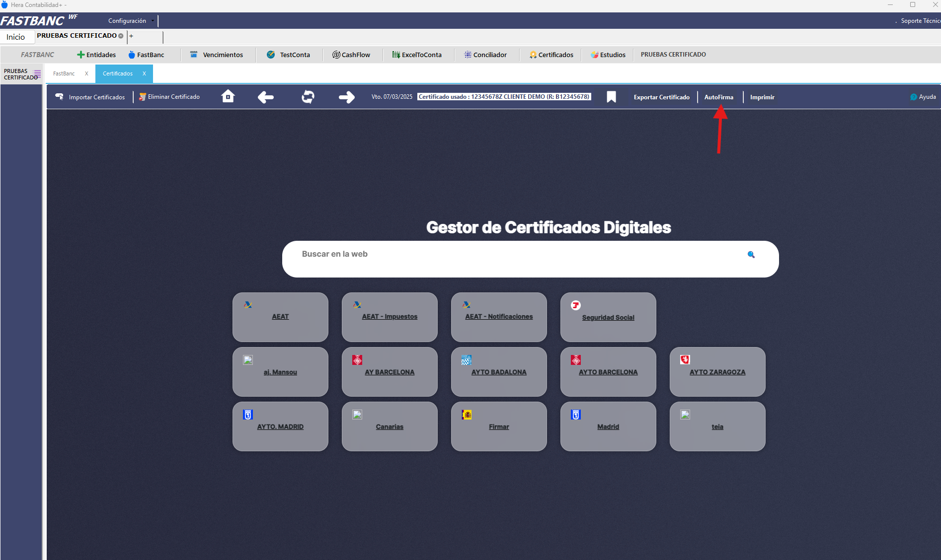
Task: Switch to the FastBanc sub-tab
Action: click(x=64, y=73)
